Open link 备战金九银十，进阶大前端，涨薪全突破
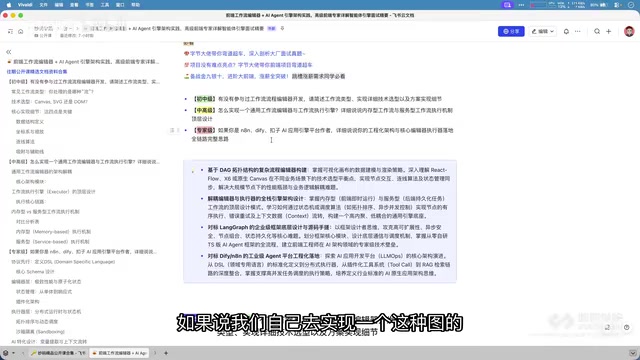640x360 pixels. 239,76
